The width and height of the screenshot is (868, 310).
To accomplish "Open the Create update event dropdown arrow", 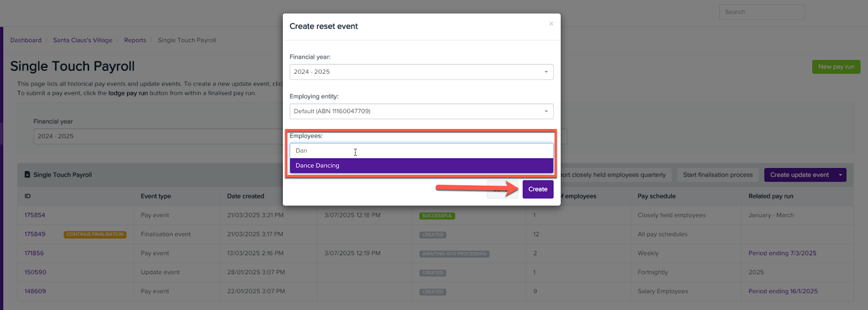I will point(841,175).
